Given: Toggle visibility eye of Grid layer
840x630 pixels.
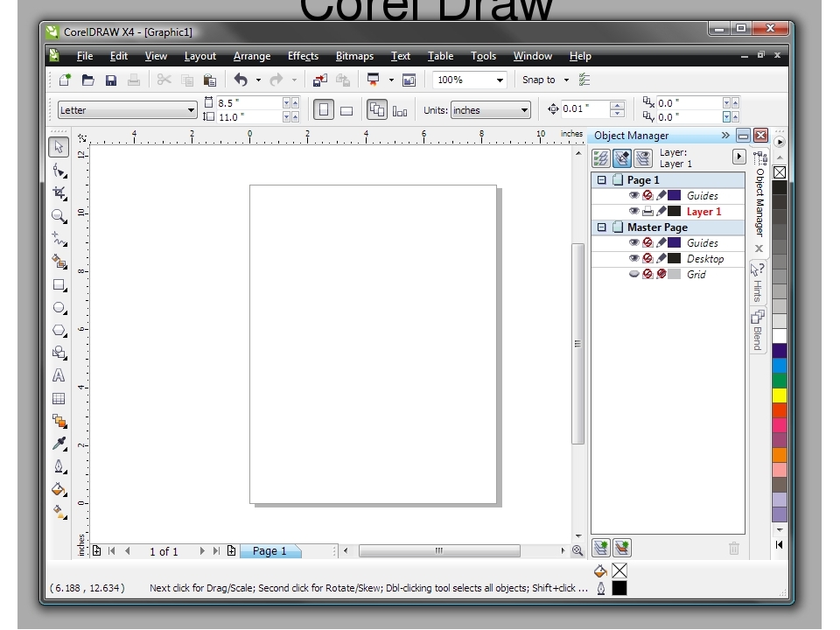Looking at the screenshot, I should tap(633, 274).
